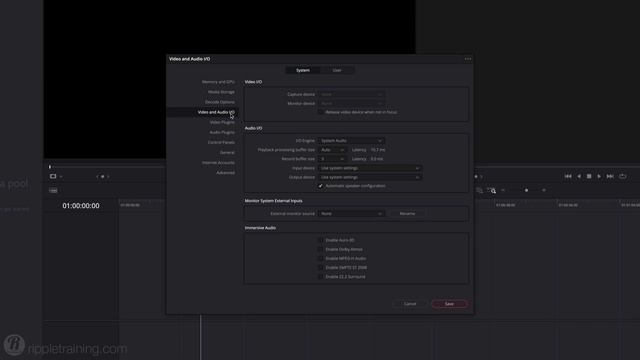Open the External monitor source dropdown

[351, 213]
